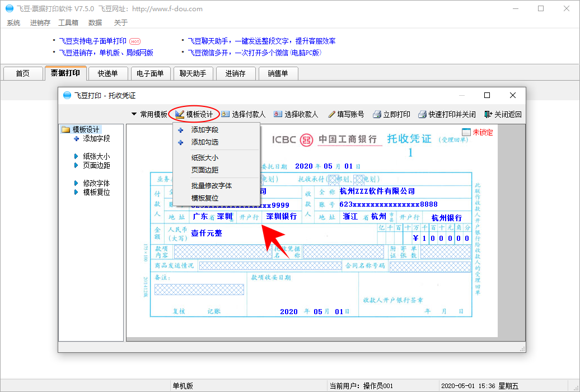Click the 关闭返回 exit icon
Viewport: 580px width, 392px height.
488,114
